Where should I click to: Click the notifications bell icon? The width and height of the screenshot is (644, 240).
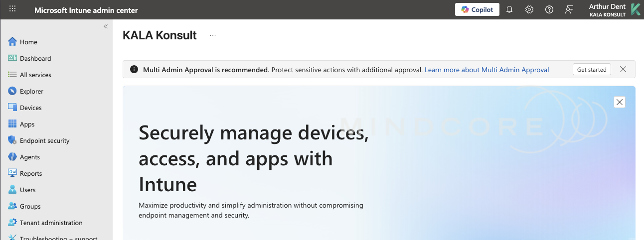click(509, 9)
